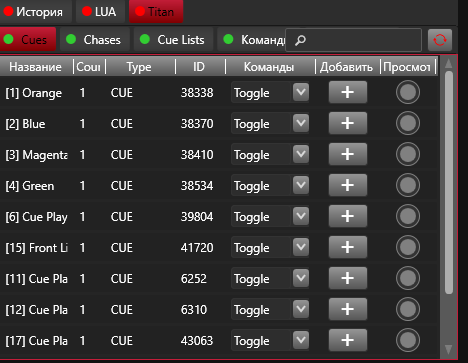Toggle preview circle for [2] Blue
The image size is (468, 363).
[x=408, y=123]
